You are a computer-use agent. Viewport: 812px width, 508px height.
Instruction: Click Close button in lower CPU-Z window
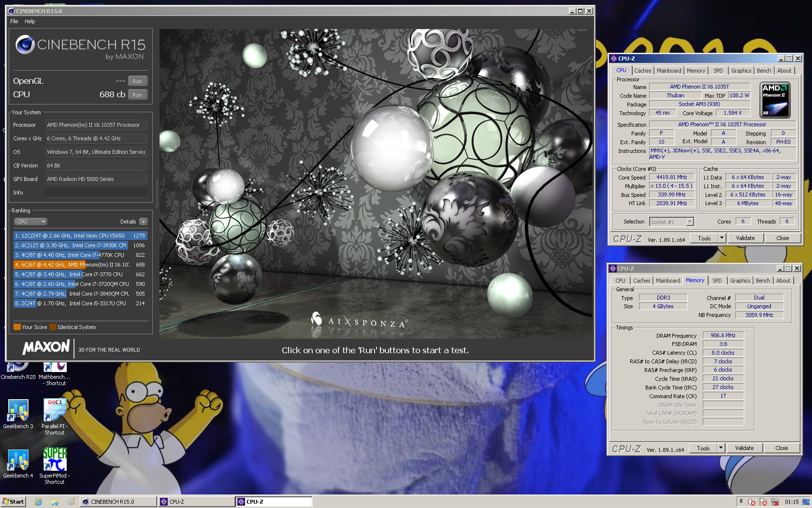pyautogui.click(x=782, y=448)
